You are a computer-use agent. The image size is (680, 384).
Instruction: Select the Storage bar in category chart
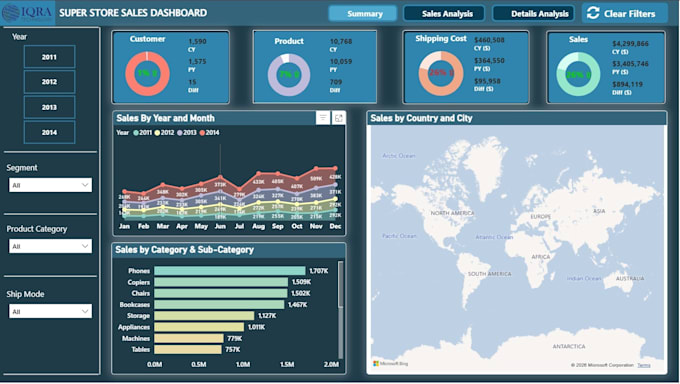(204, 316)
